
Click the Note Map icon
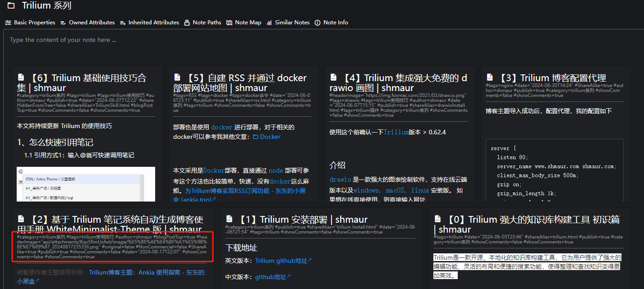[230, 23]
